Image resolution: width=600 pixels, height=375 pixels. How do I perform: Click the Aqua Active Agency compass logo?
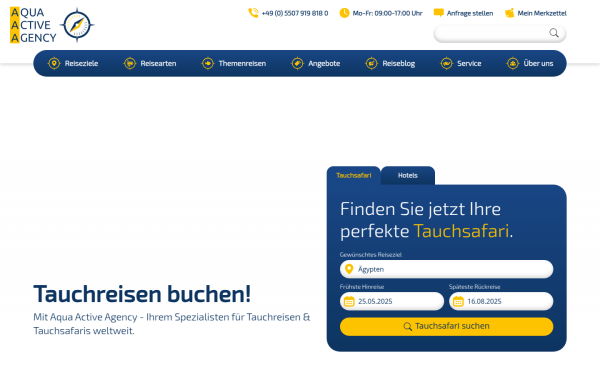click(x=77, y=25)
